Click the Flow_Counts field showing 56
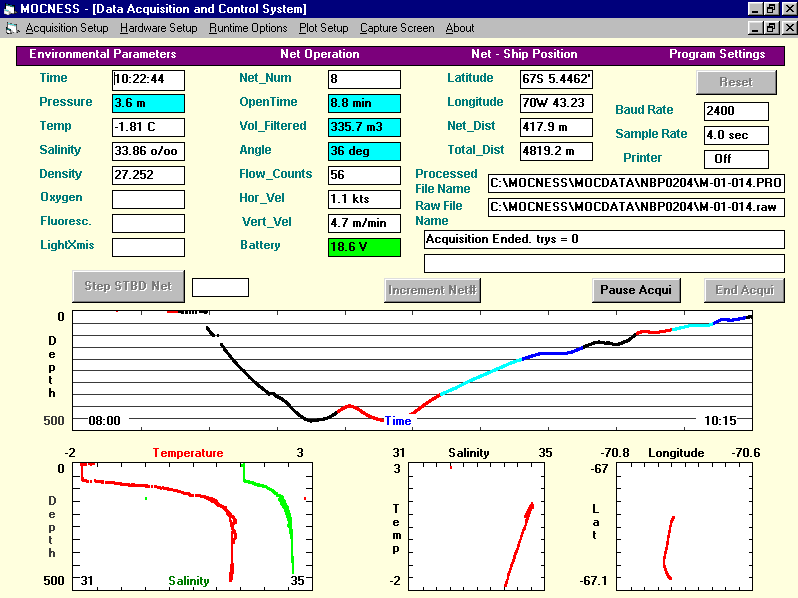Screen dimensions: 798x598 pos(364,175)
